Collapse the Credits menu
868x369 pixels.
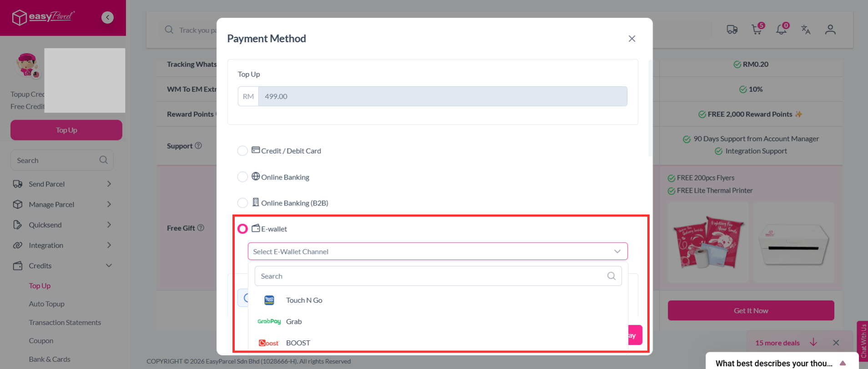[109, 266]
